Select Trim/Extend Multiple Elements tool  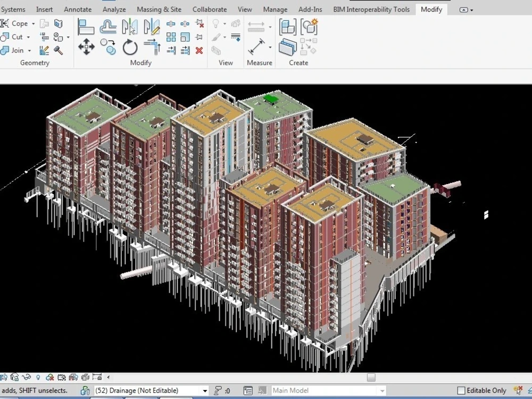[x=185, y=51]
